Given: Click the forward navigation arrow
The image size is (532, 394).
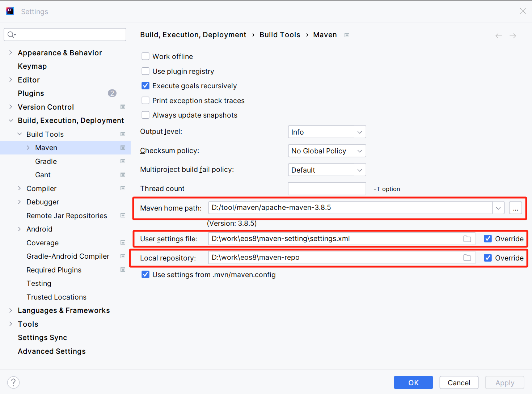Looking at the screenshot, I should click(513, 36).
